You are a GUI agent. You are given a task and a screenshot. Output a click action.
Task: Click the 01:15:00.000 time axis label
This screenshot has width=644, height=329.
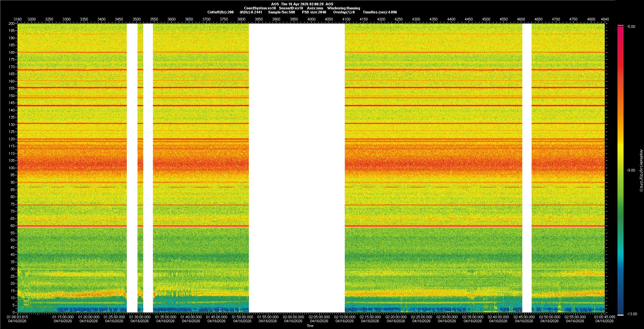63,317
